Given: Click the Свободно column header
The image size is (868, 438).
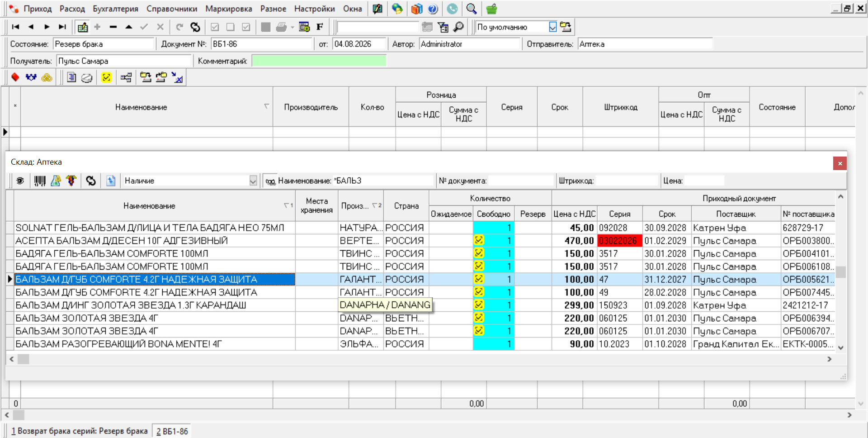Looking at the screenshot, I should click(x=493, y=214).
